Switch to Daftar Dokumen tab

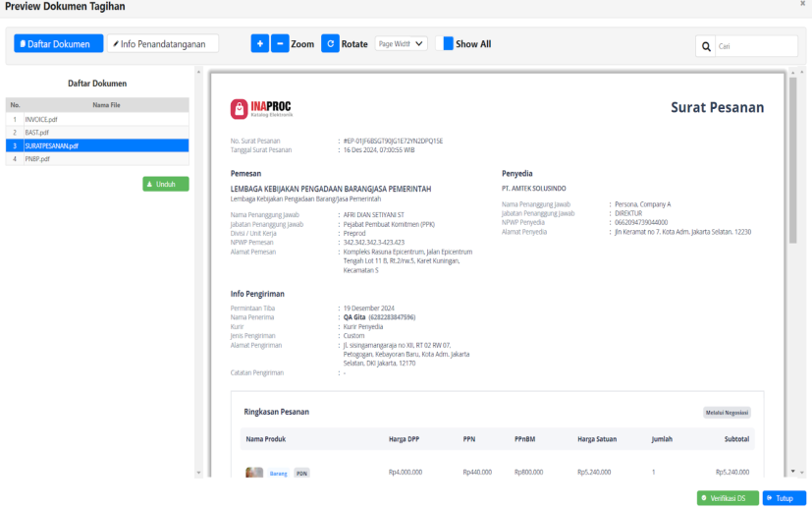(58, 44)
